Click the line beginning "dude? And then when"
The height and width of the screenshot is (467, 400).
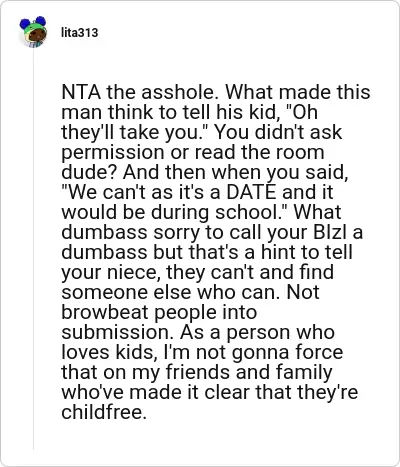205,172
